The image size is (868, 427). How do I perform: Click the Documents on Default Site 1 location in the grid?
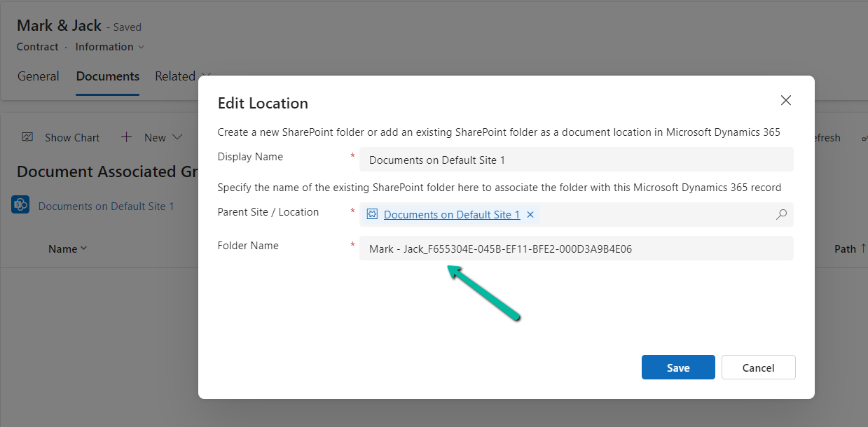click(106, 206)
